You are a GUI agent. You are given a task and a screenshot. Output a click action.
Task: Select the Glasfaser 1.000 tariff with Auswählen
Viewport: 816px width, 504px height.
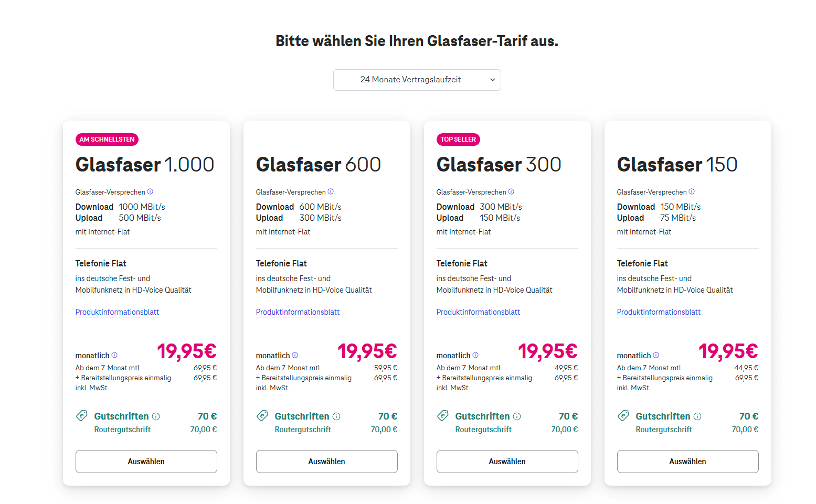[x=146, y=462]
